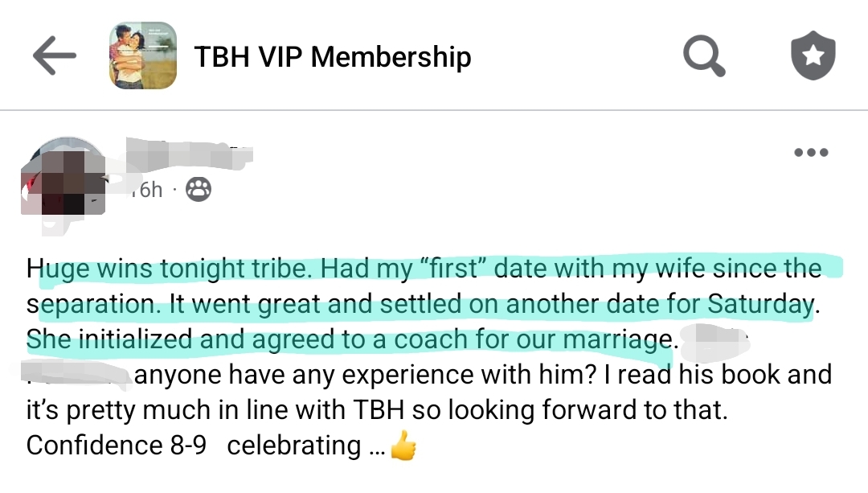Open the three-dot post options menu
This screenshot has width=868, height=493.
810,153
